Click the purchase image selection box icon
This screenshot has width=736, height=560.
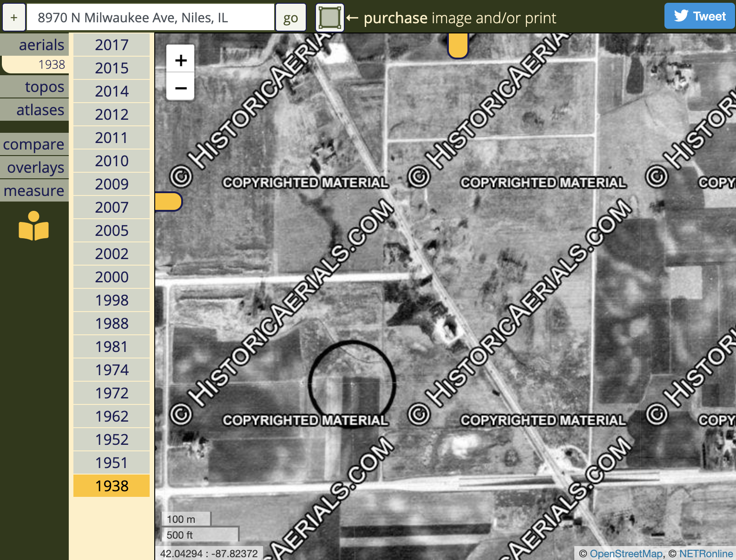pos(329,18)
